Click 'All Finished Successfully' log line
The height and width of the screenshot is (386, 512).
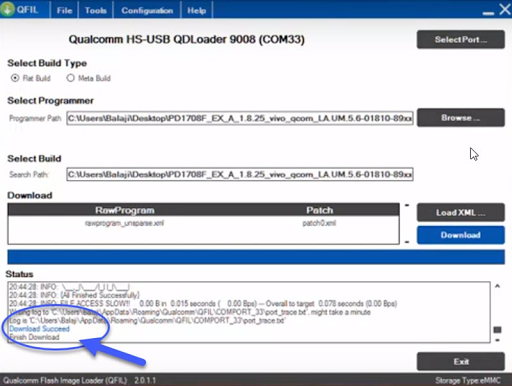tap(74, 295)
